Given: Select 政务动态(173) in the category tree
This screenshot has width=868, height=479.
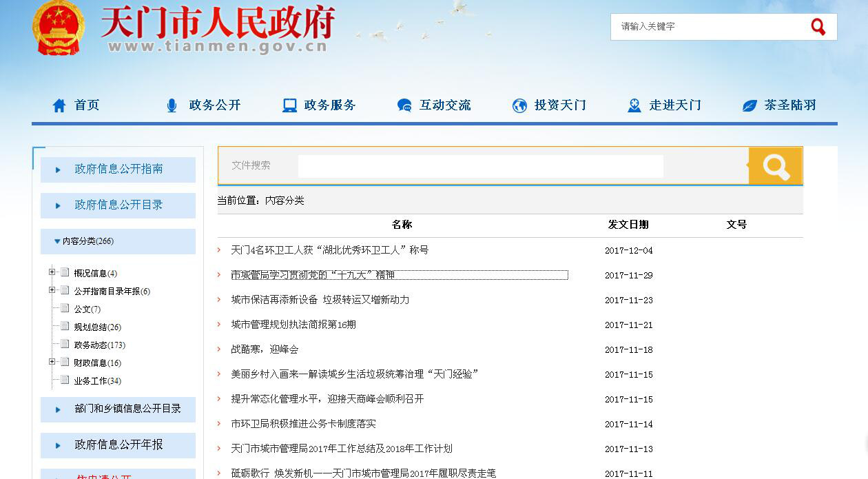Looking at the screenshot, I should pyautogui.click(x=99, y=345).
